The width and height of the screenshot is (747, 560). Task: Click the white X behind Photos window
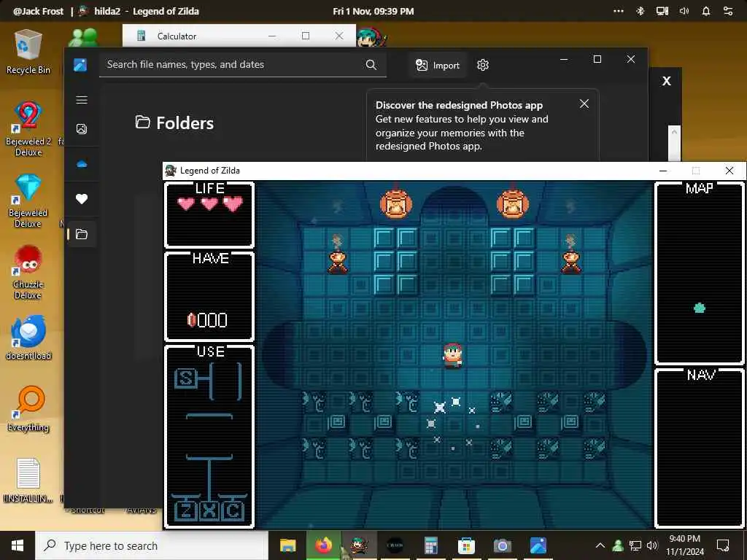coord(667,81)
